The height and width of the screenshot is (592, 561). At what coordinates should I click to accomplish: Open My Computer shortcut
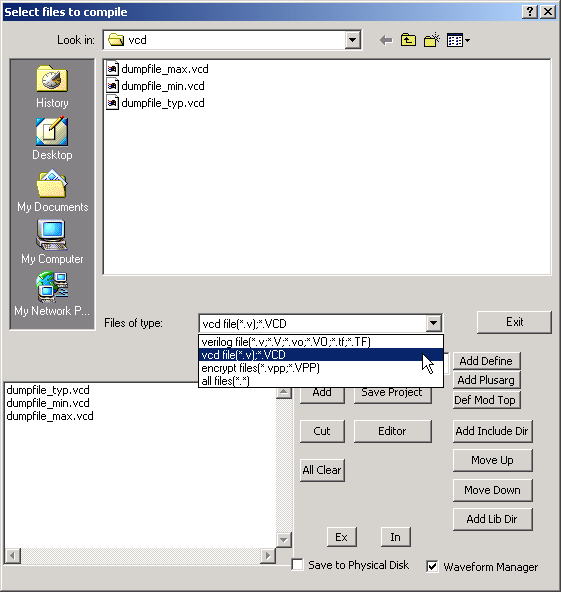pyautogui.click(x=52, y=242)
